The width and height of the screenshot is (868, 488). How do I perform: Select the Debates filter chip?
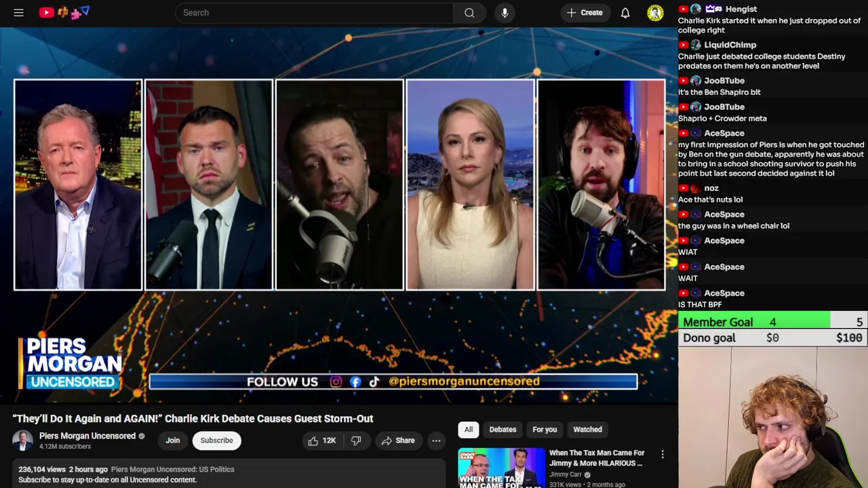point(502,429)
